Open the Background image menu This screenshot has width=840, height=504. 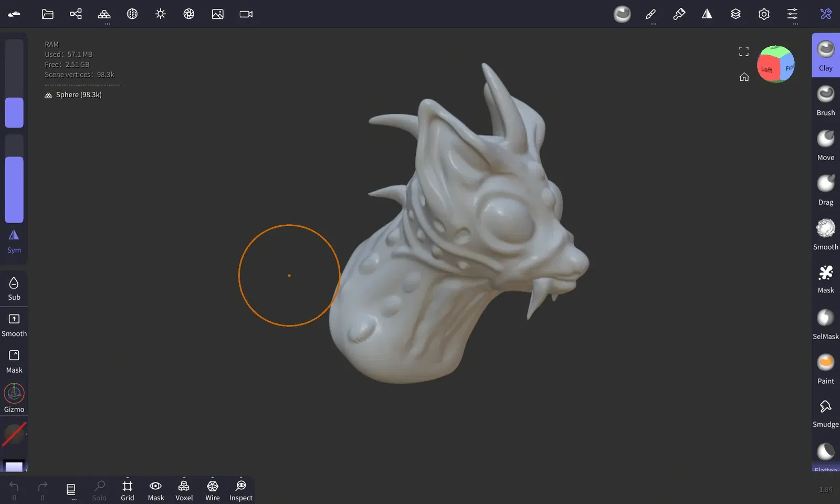point(218,14)
